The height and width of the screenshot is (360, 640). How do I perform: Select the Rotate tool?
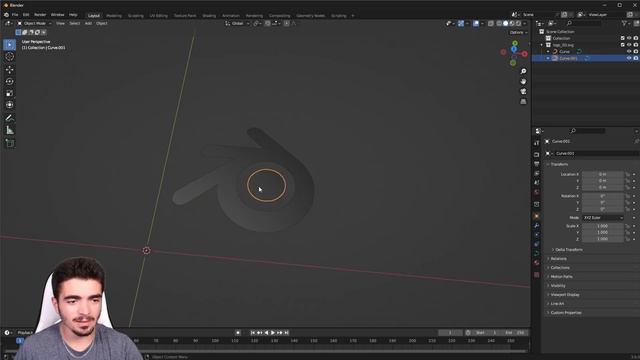pyautogui.click(x=9, y=81)
